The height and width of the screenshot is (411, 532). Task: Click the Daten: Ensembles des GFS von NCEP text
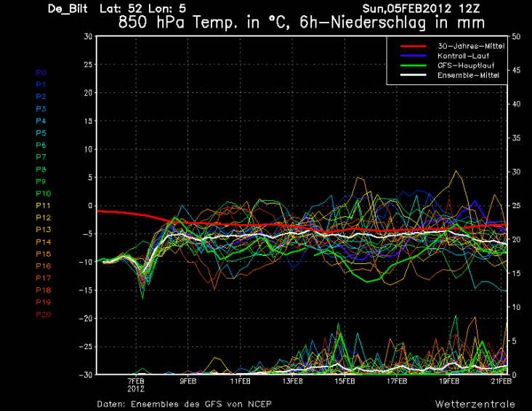(x=184, y=404)
